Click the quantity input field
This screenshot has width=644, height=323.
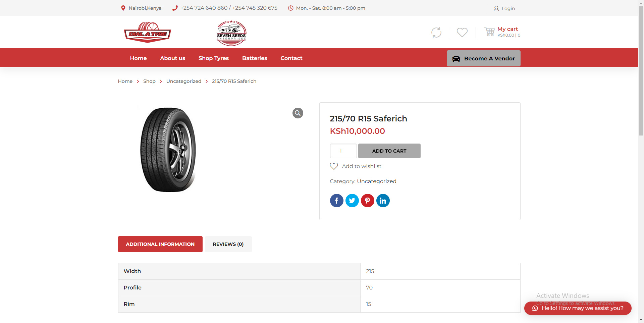tap(343, 151)
